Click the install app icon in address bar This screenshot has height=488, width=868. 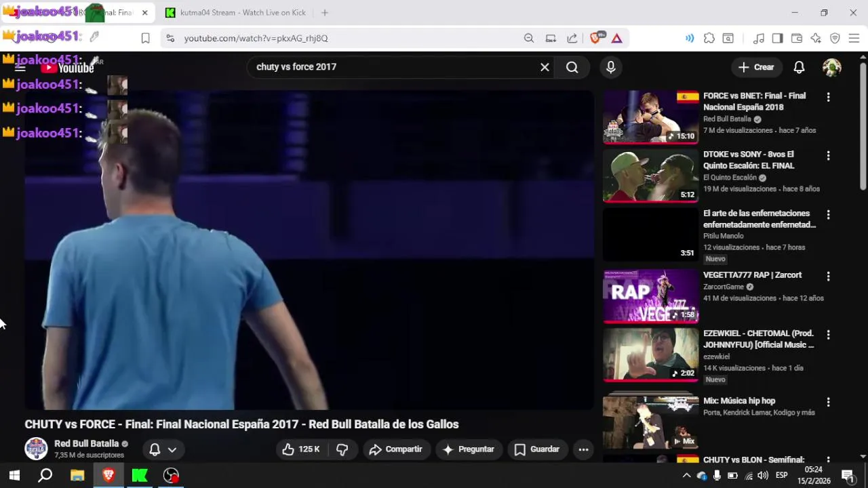[x=551, y=39]
